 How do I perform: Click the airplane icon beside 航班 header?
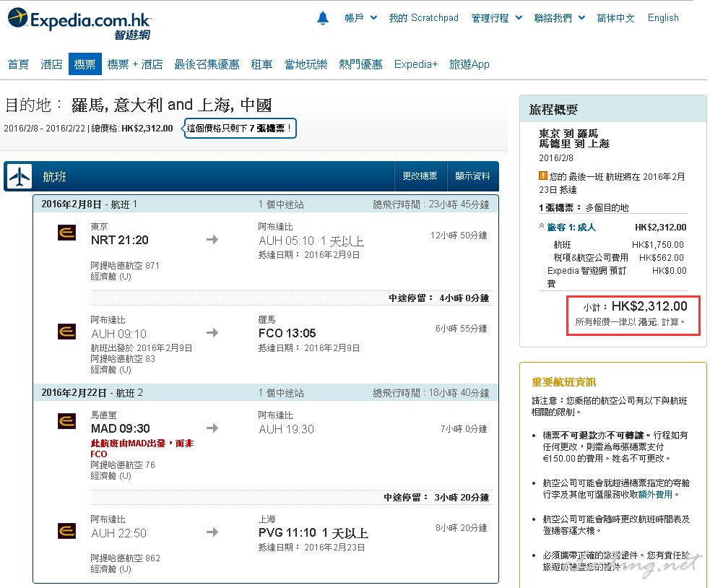[x=19, y=176]
